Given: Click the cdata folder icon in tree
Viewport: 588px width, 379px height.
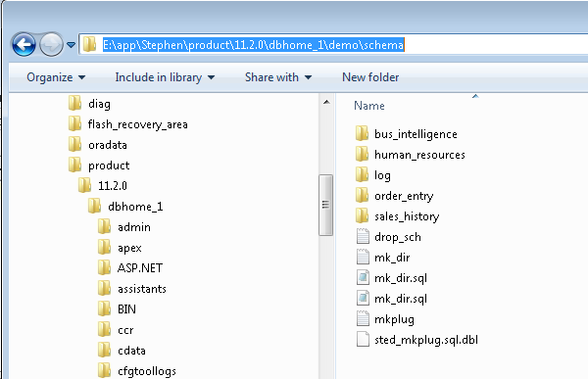Looking at the screenshot, I should (x=104, y=351).
